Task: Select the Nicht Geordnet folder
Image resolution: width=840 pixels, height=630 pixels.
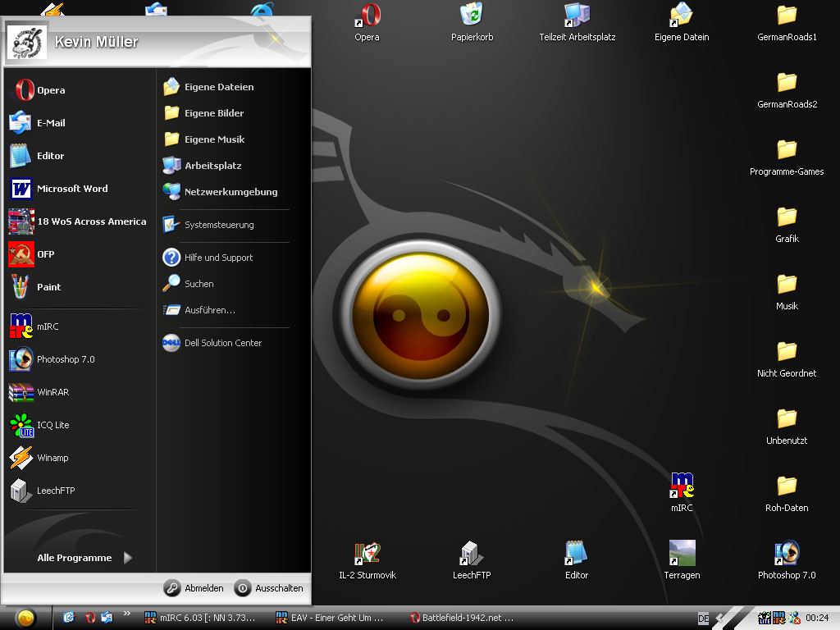Action: (x=787, y=359)
